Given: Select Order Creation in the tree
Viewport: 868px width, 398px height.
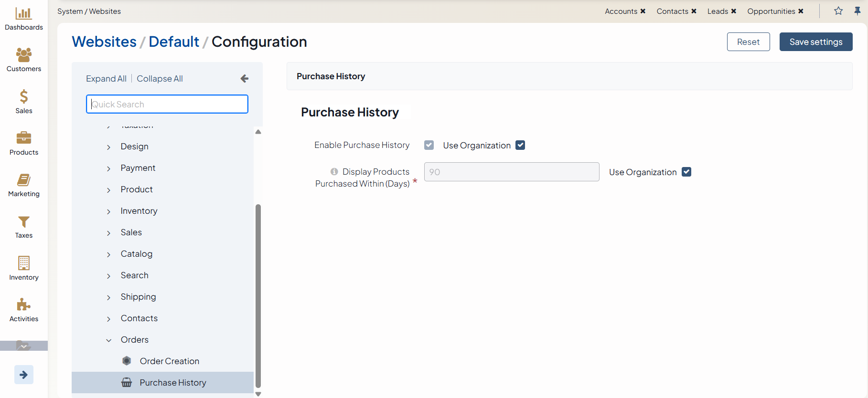Looking at the screenshot, I should 169,361.
